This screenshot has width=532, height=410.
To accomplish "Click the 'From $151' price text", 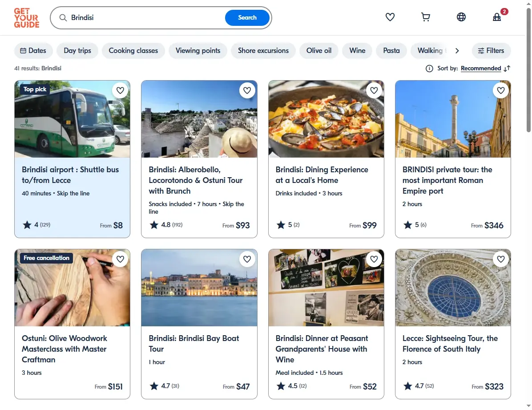I will click(109, 386).
